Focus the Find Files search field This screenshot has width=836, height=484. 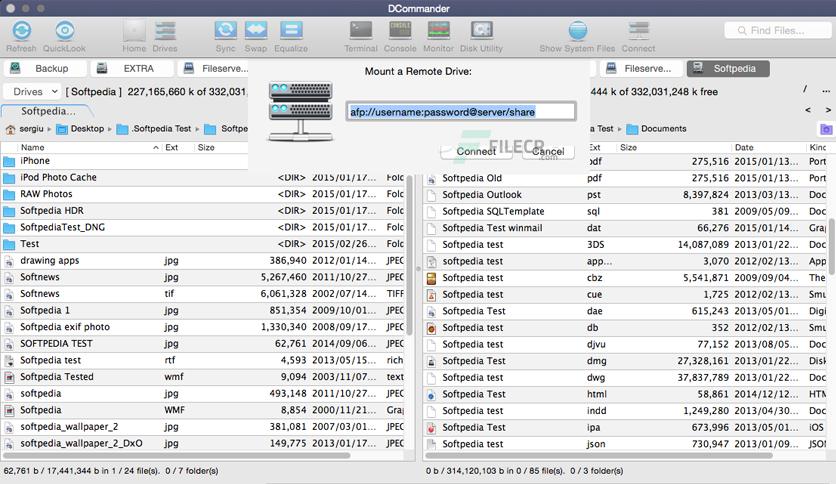point(777,30)
